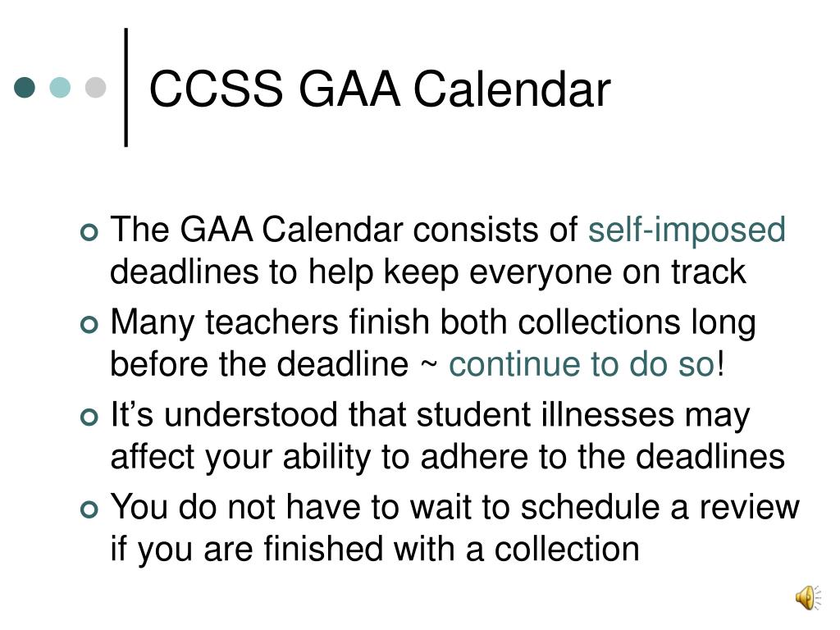Click the speaker audio icon

tap(808, 597)
